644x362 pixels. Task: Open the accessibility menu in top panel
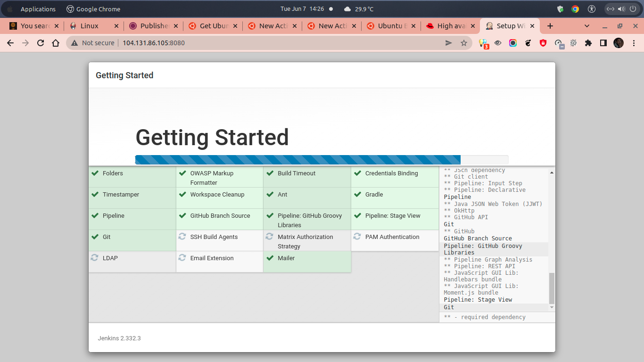(592, 9)
